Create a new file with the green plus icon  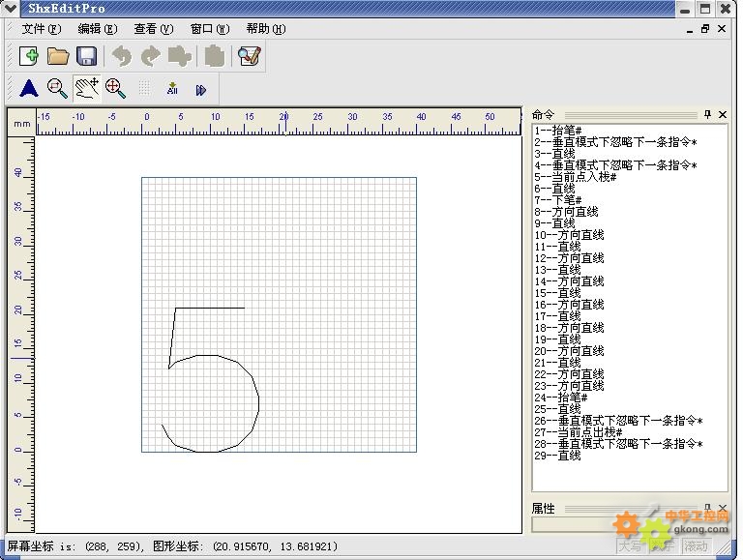[29, 56]
